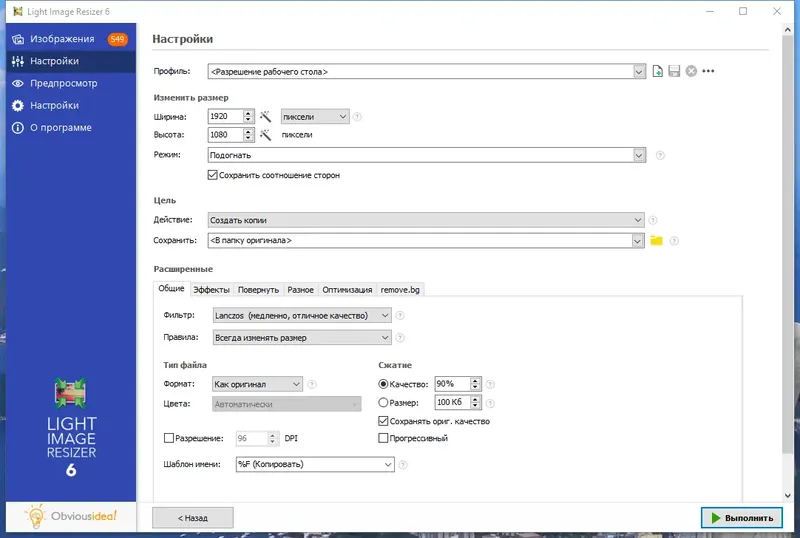Open the Фильтр Lanczos dropdown
The height and width of the screenshot is (538, 800).
click(302, 315)
